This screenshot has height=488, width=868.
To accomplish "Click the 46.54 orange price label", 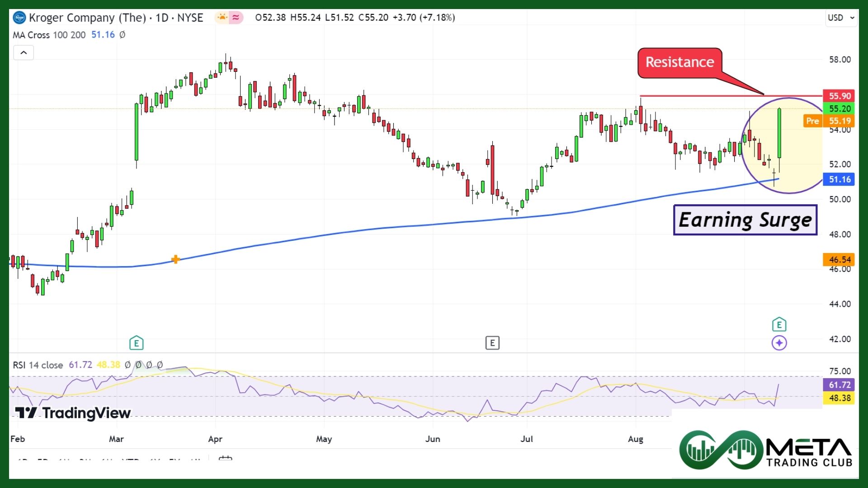I will click(x=839, y=259).
